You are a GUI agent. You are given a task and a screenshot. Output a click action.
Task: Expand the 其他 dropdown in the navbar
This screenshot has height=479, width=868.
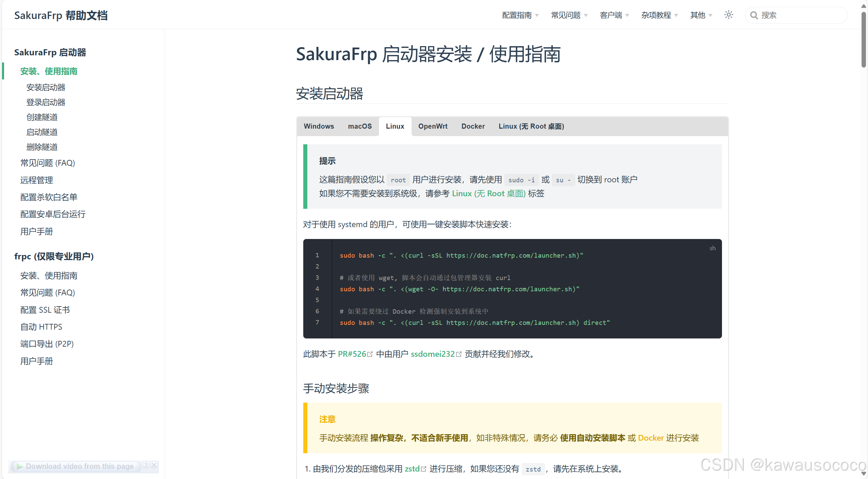click(x=701, y=15)
